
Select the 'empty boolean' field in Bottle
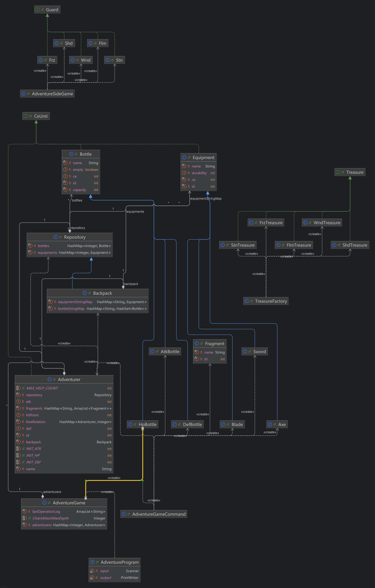[x=81, y=169]
